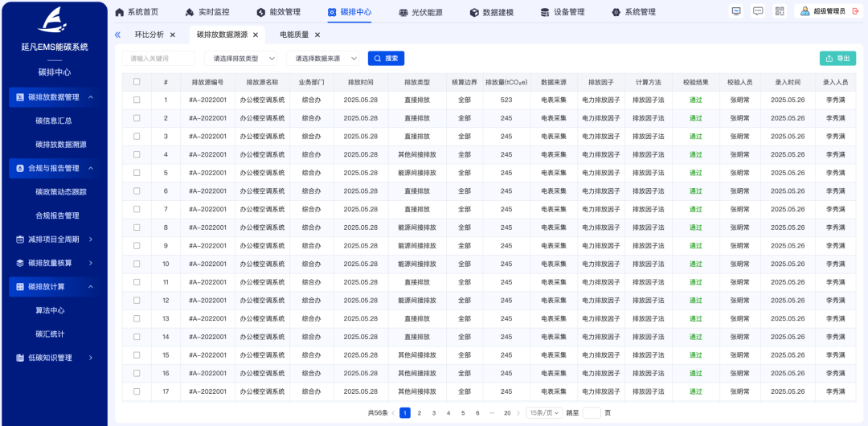The width and height of the screenshot is (868, 426).
Task: Click the 超级管理员 user avatar icon
Action: pyautogui.click(x=805, y=11)
